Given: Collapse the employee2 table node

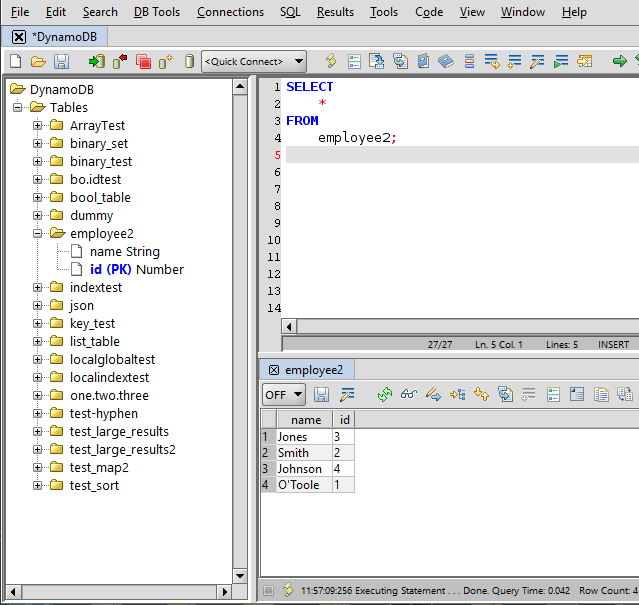Looking at the screenshot, I should 37,233.
